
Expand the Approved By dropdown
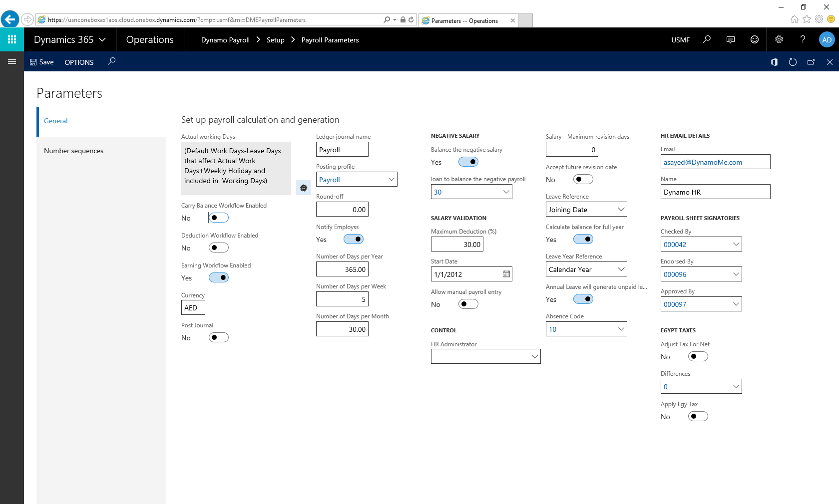coord(736,304)
